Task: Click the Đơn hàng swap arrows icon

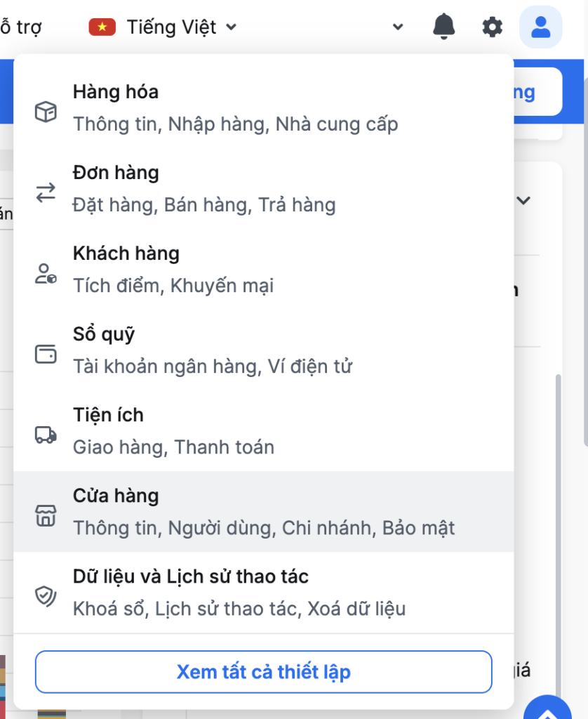Action: [46, 192]
